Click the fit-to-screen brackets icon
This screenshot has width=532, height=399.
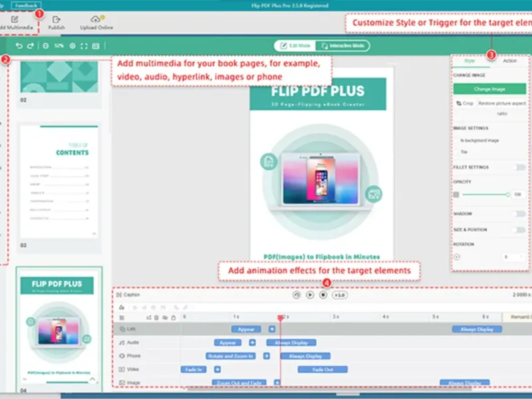pos(84,46)
